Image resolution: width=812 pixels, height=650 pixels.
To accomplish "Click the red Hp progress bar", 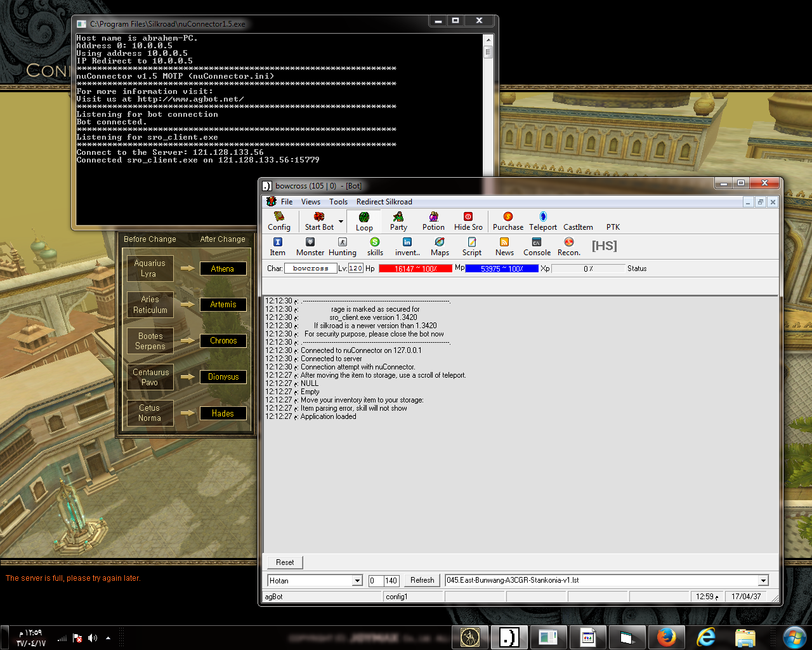I will 416,269.
